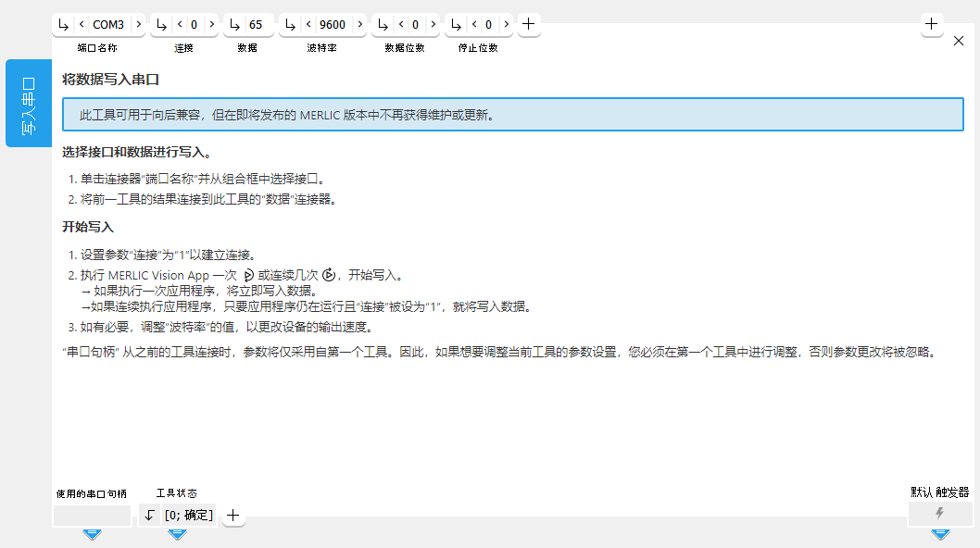The width and height of the screenshot is (980, 548).
Task: Click the lightning bolt 默认触发器 button
Action: (x=940, y=513)
